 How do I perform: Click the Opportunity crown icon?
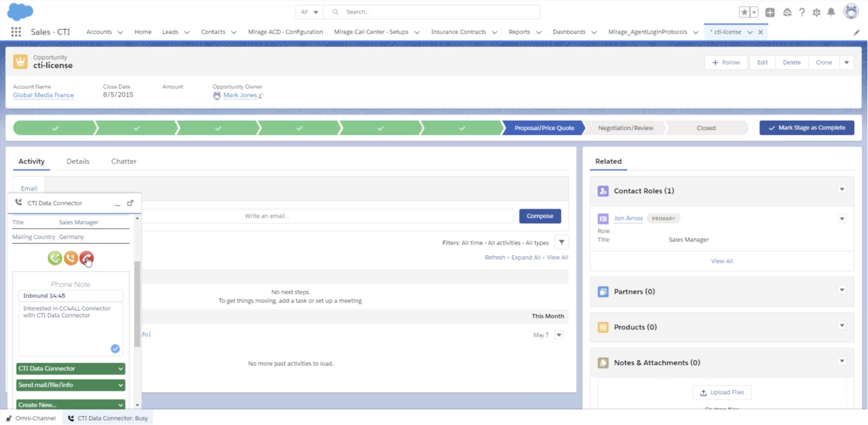point(21,62)
